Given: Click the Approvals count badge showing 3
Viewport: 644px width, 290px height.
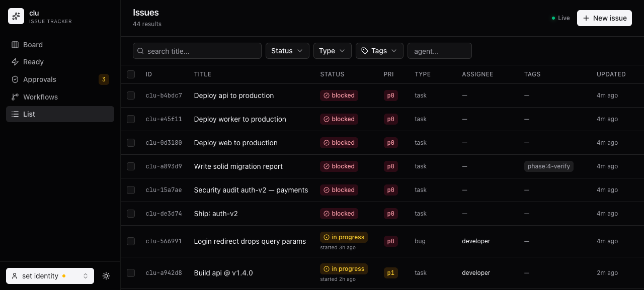Looking at the screenshot, I should [104, 79].
